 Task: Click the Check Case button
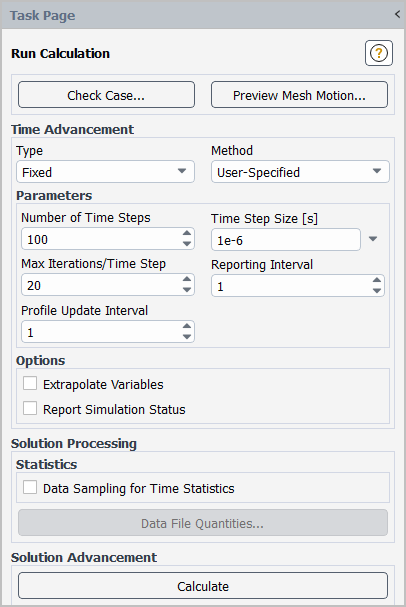[106, 95]
